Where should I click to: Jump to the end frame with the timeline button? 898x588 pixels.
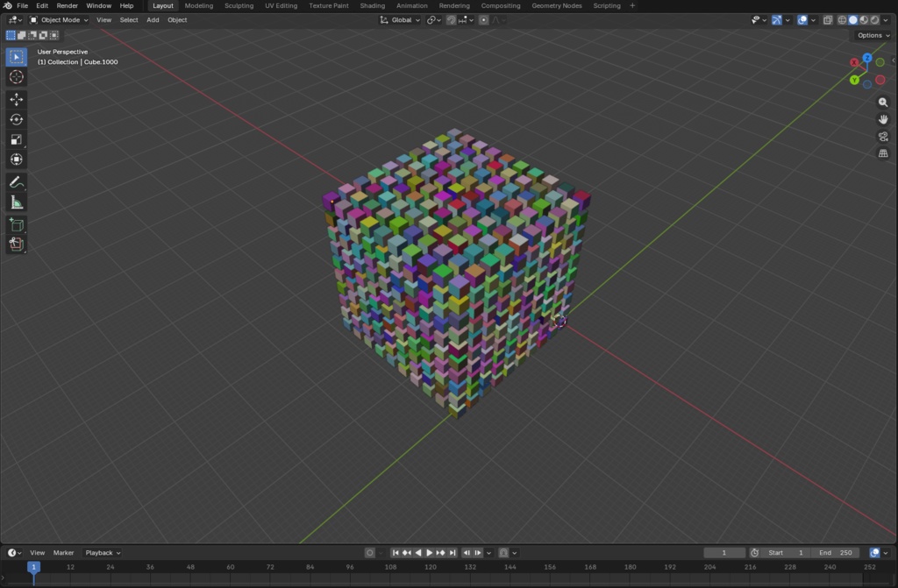tap(453, 553)
